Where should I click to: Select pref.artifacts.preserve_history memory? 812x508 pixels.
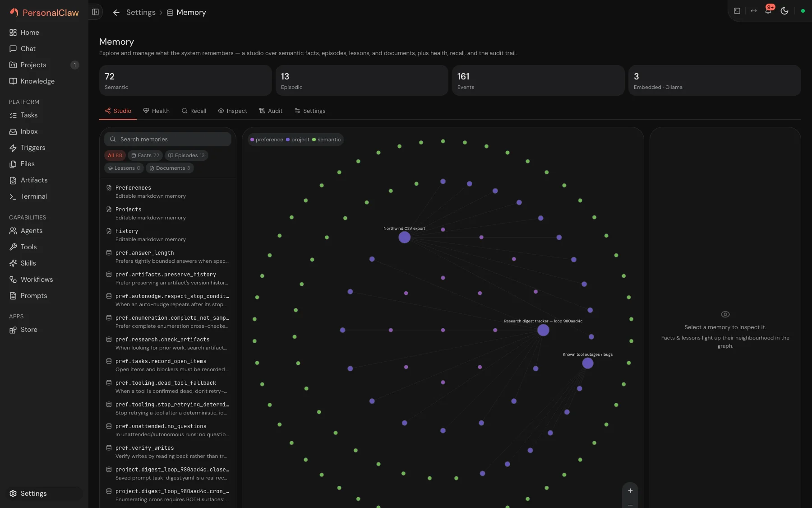pos(168,278)
